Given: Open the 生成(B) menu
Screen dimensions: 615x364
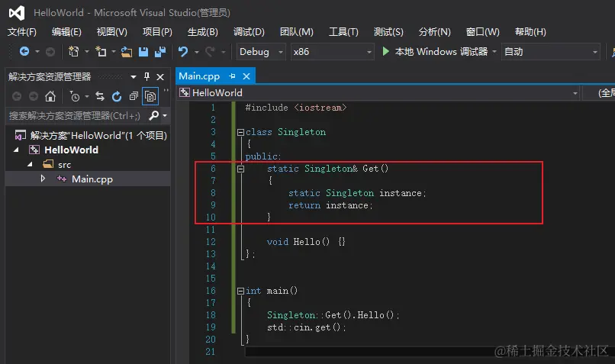Looking at the screenshot, I should (x=203, y=32).
